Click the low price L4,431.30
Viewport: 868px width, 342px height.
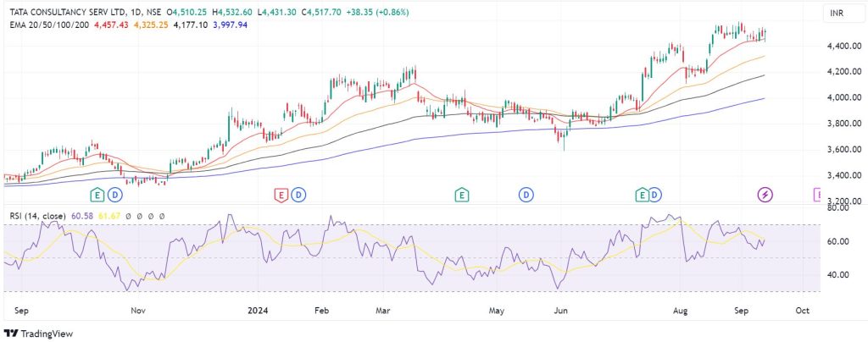[278, 12]
